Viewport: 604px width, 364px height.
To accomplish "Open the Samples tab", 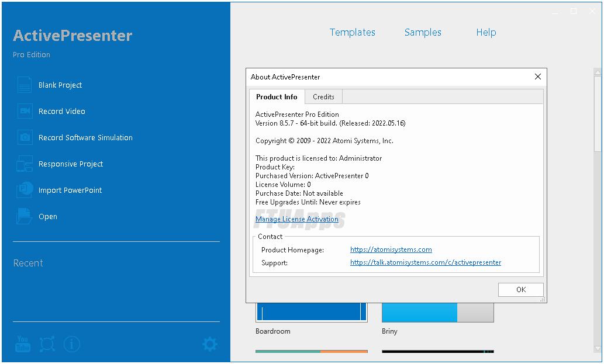I will tap(423, 32).
